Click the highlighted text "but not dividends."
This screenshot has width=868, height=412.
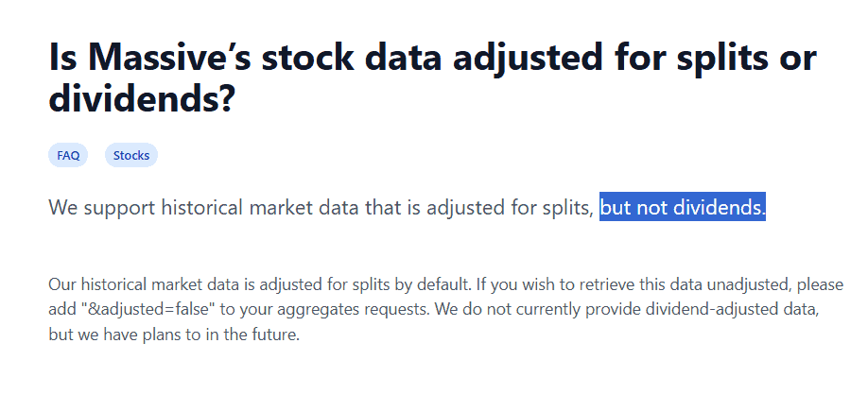(x=683, y=207)
